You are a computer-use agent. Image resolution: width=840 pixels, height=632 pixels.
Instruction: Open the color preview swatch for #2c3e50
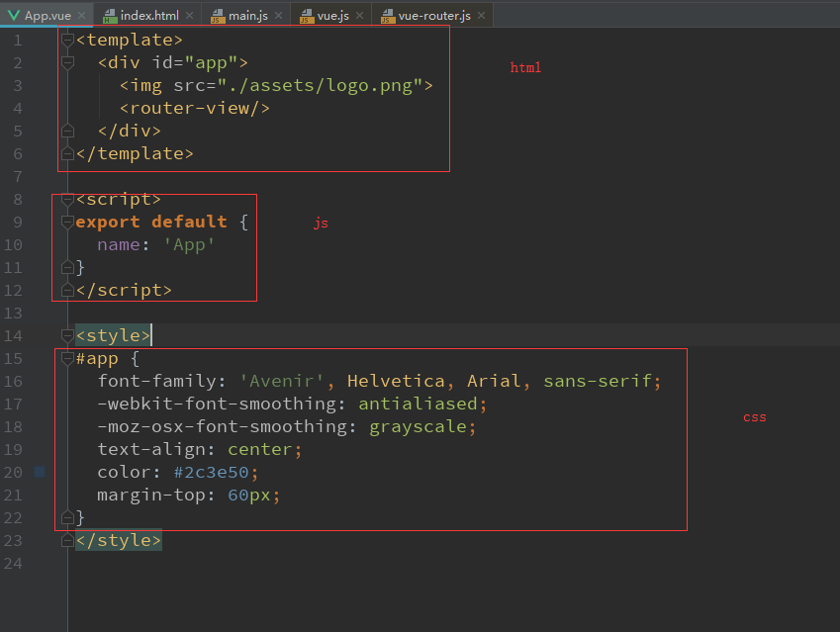[40, 473]
